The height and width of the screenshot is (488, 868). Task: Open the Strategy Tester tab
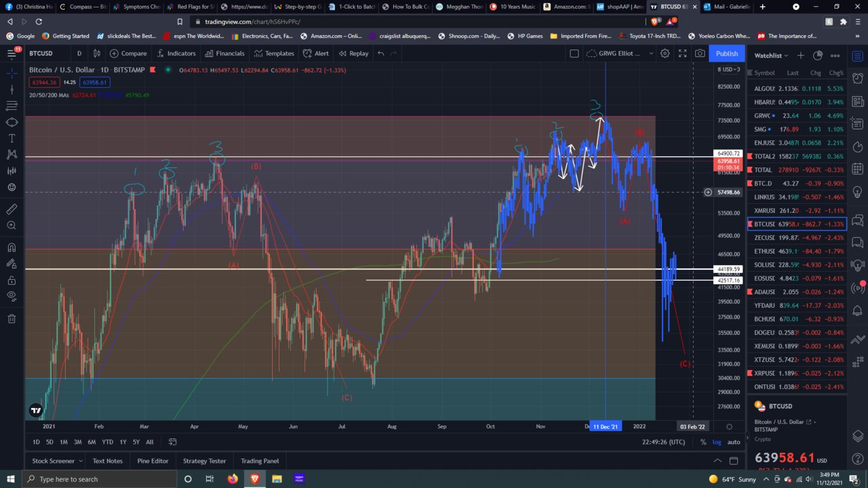[204, 461]
